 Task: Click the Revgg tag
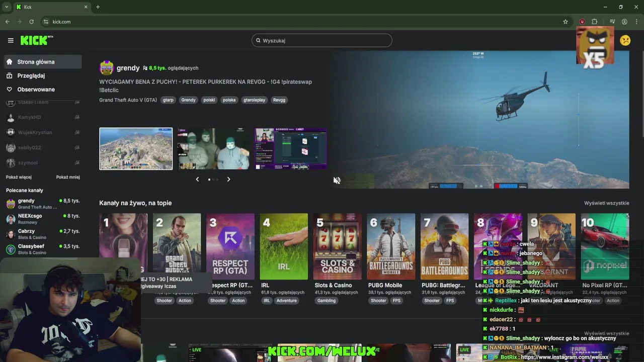[279, 100]
